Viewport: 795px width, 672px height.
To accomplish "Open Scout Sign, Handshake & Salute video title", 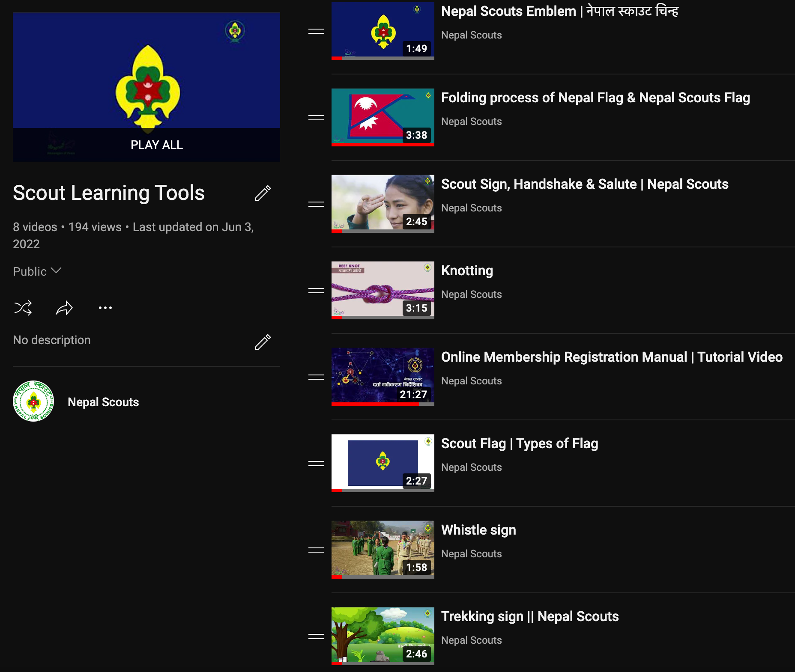I will pos(585,184).
